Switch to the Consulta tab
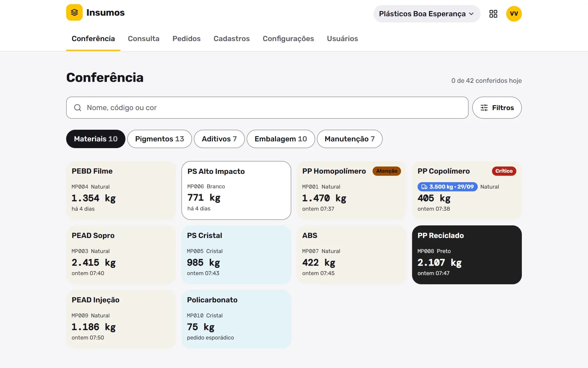The image size is (588, 368). [x=144, y=39]
